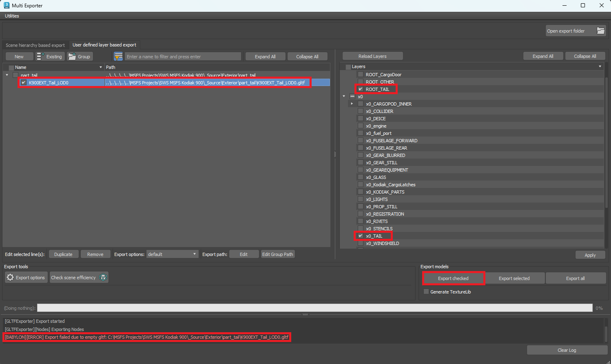This screenshot has width=611, height=364.
Task: Click the BABYLON ERROR log line
Action: [147, 337]
